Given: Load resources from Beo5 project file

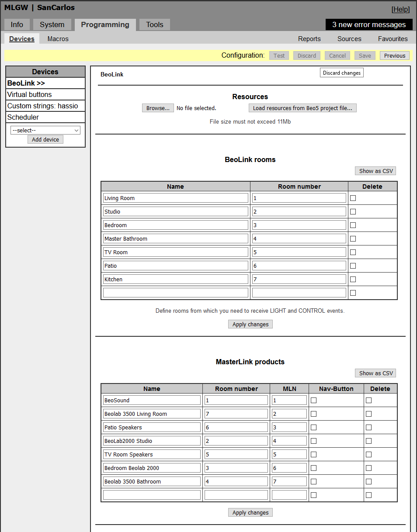Looking at the screenshot, I should 302,108.
